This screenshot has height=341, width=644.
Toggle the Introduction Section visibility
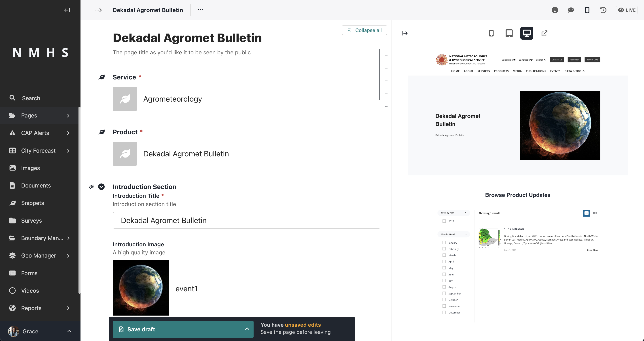(x=101, y=187)
